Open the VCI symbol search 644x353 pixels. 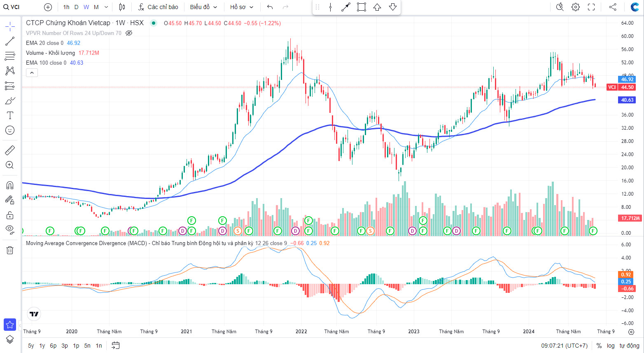coord(12,7)
